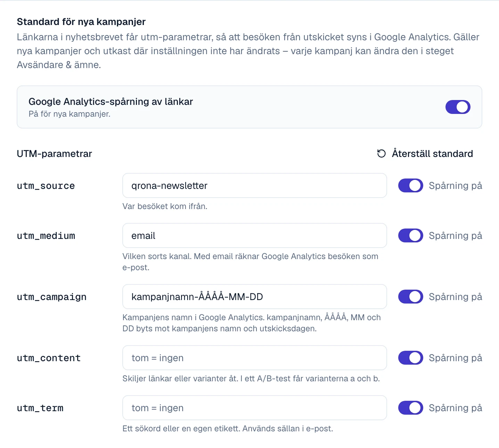This screenshot has width=499, height=448.
Task: Click the Google Analytics-spårning av länkar title
Action: pos(111,101)
